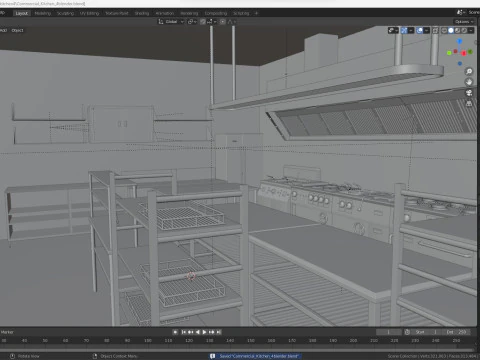Click blue Z axis on navigation gizmo

tap(459, 41)
